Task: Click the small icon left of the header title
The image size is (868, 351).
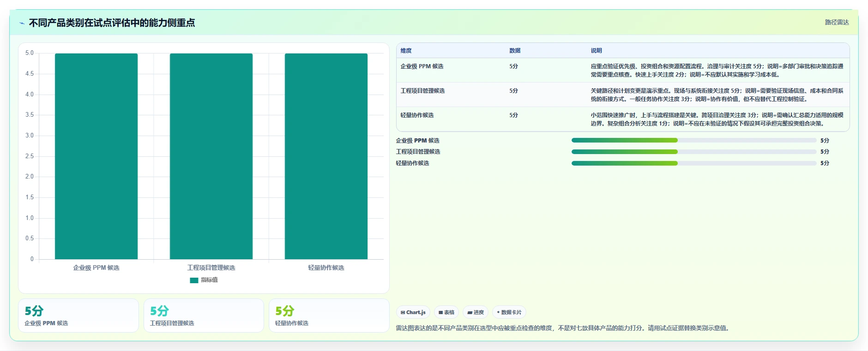Action: click(22, 23)
